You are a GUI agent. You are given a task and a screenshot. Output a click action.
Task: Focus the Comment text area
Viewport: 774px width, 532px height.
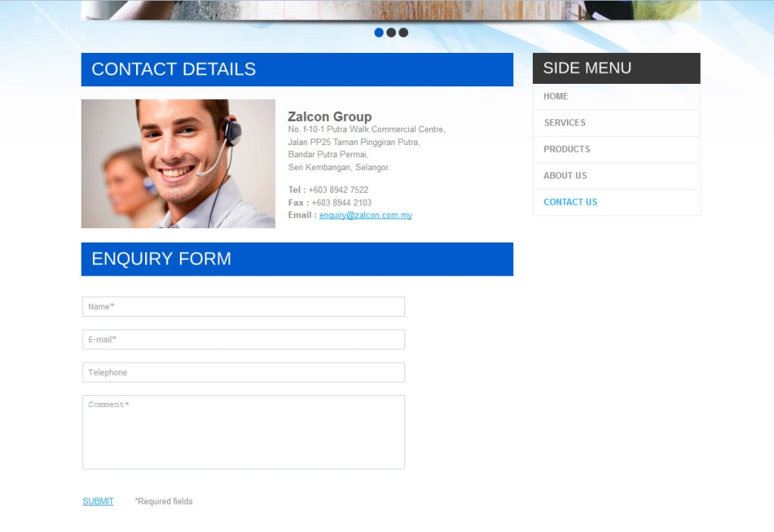[x=243, y=432]
